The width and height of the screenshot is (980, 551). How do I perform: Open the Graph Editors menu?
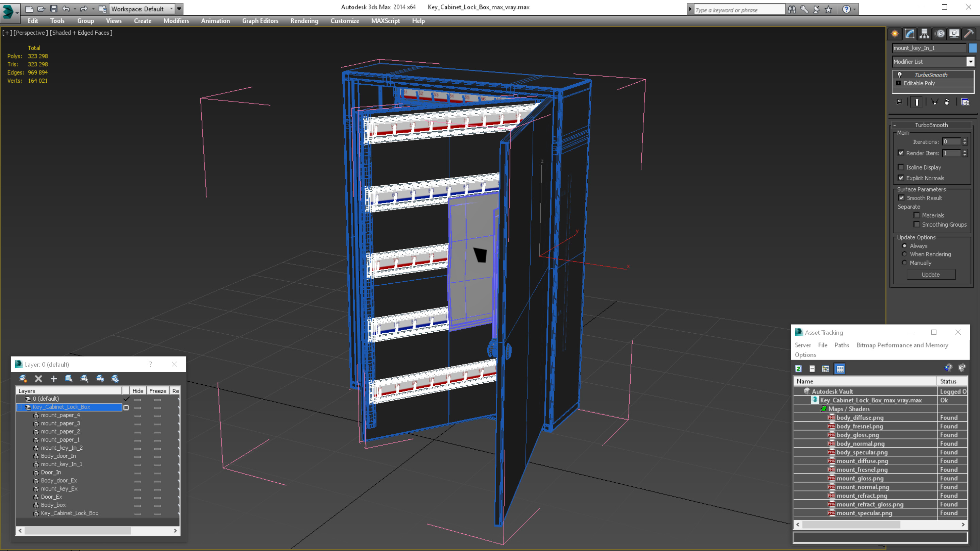(x=260, y=21)
